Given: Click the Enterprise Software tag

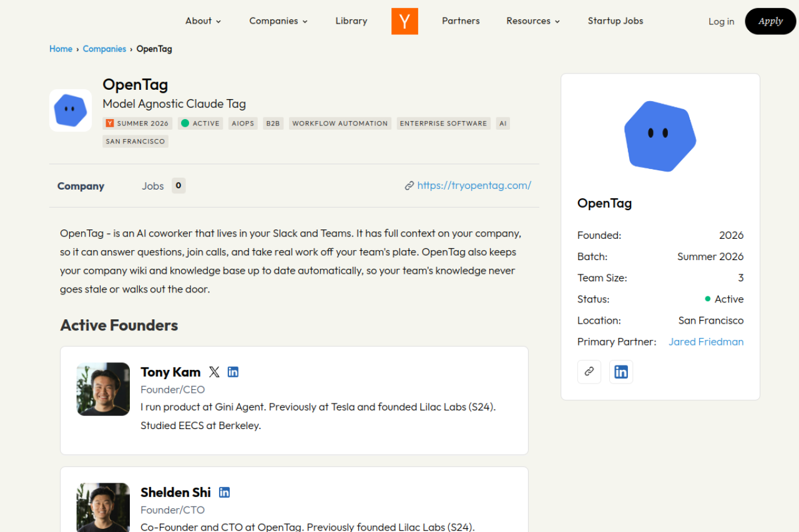Looking at the screenshot, I should pos(443,123).
